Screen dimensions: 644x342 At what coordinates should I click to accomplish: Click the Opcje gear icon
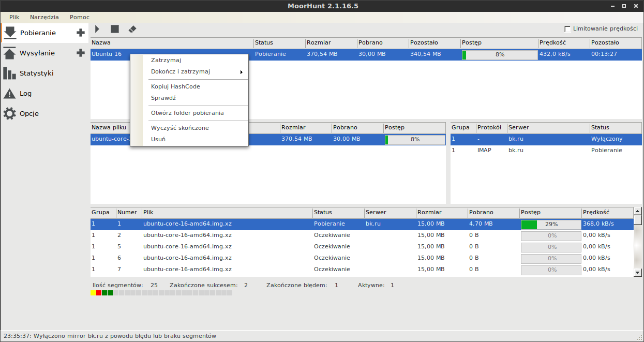10,113
